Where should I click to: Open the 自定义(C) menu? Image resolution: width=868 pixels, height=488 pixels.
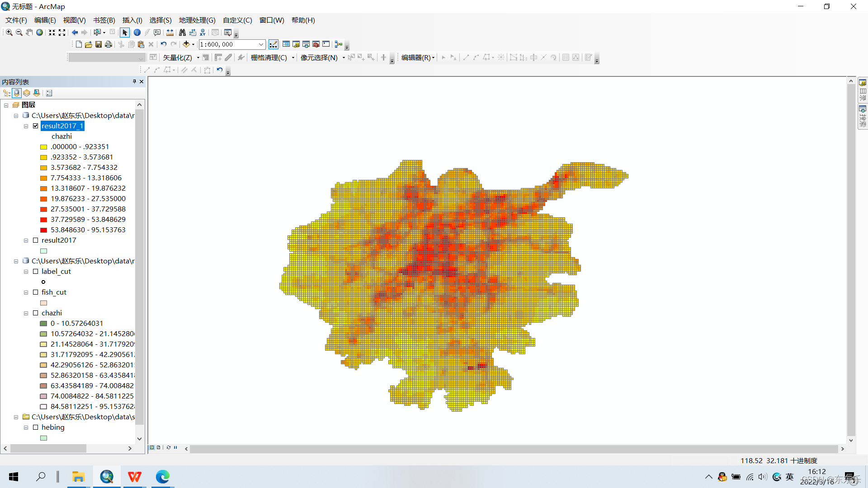pyautogui.click(x=237, y=20)
